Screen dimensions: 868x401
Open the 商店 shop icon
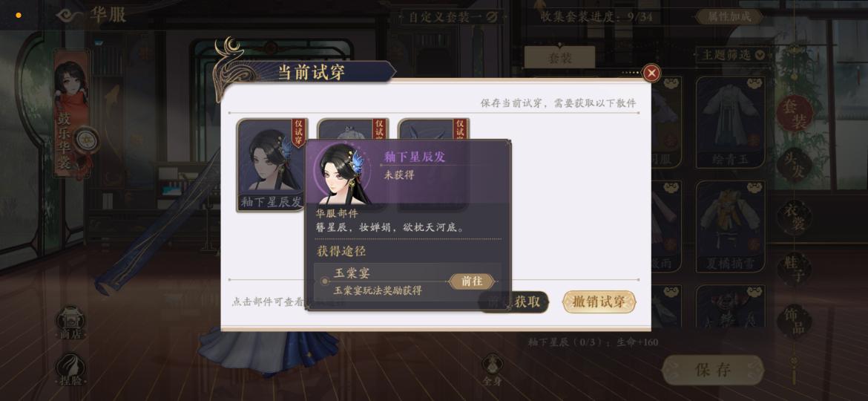click(x=70, y=322)
